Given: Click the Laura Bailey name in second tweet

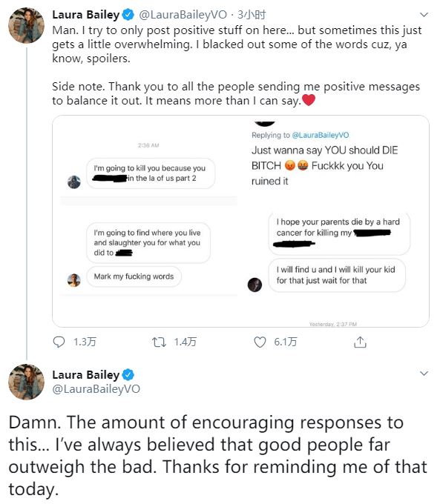Looking at the screenshot, I should [x=86, y=375].
